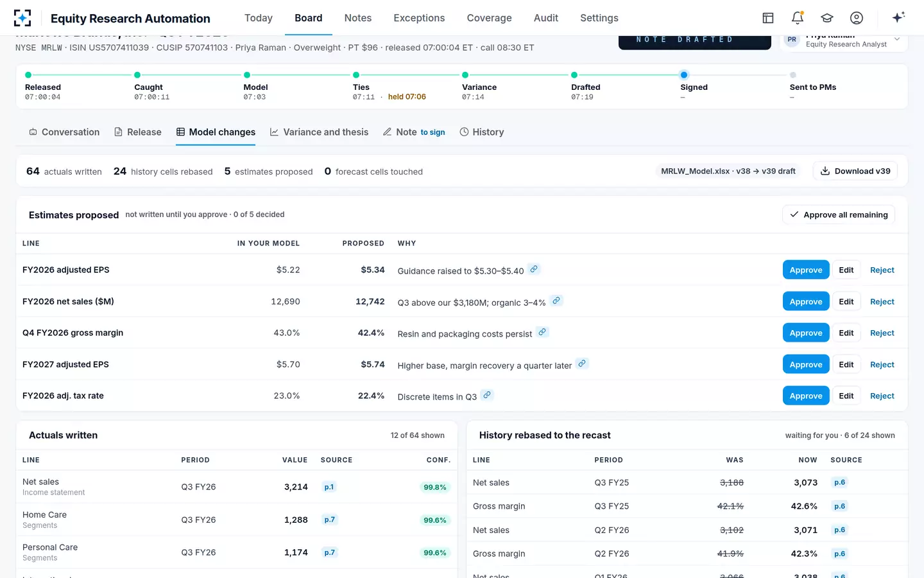The height and width of the screenshot is (578, 924).
Task: Open the AI sparkle assistant icon
Action: 899,17
